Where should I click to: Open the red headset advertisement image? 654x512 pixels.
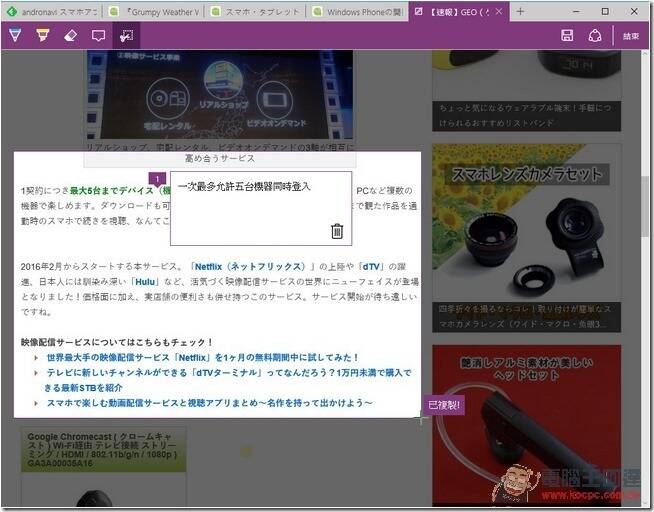(x=526, y=425)
